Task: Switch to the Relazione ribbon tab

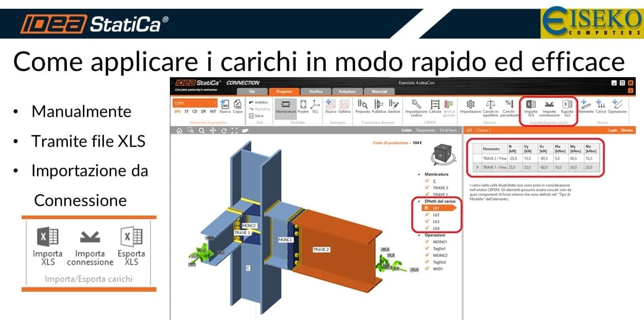Action: pyautogui.click(x=347, y=92)
